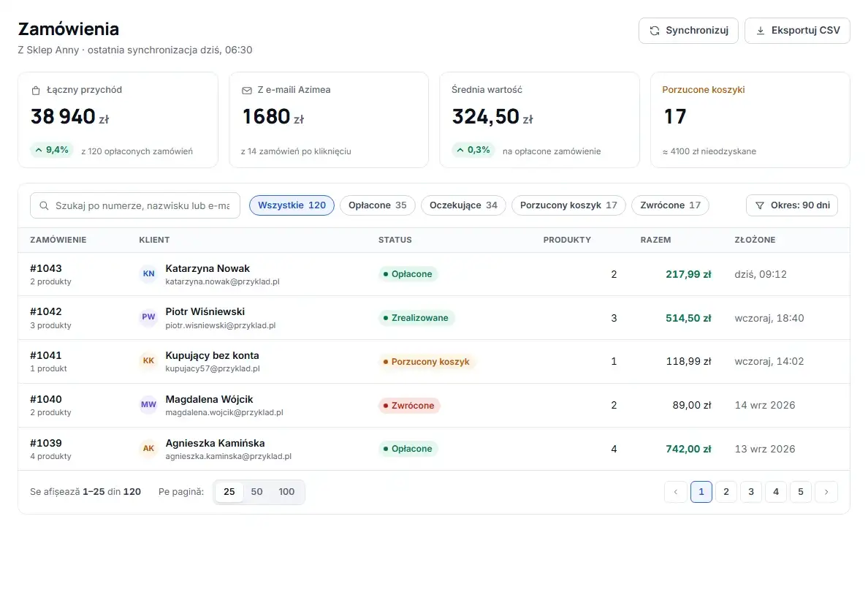
Task: Export orders via Eksportuj CSV button
Action: [797, 31]
